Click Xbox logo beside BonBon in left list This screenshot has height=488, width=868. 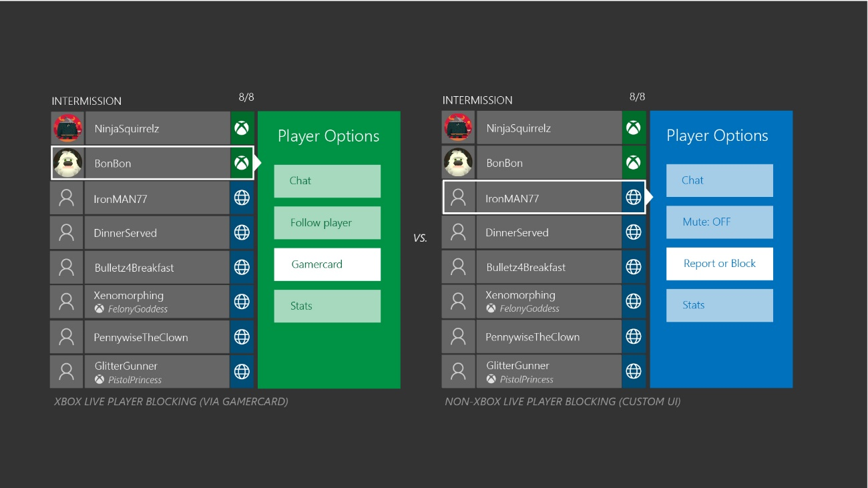[x=242, y=164]
